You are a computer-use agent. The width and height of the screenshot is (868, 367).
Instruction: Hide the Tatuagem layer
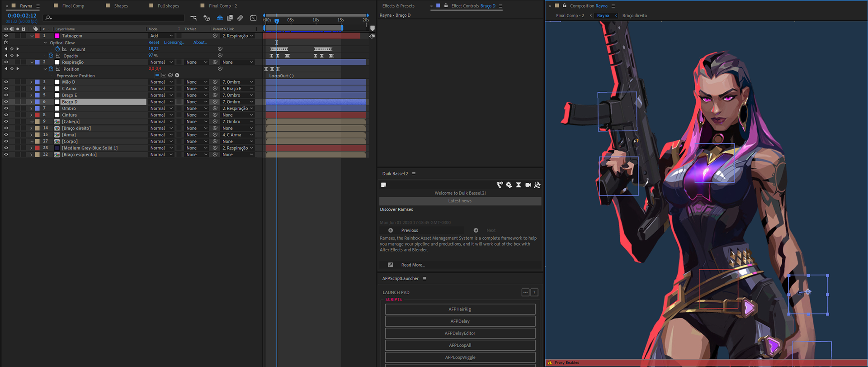coord(6,36)
